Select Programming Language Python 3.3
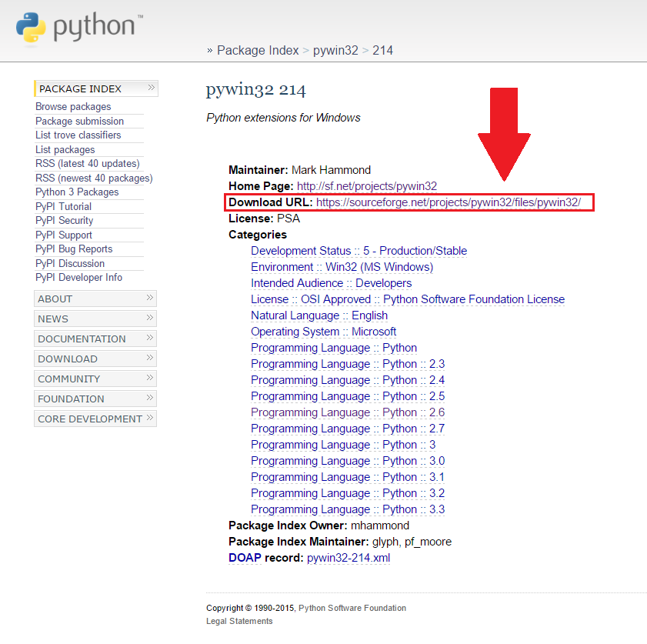This screenshot has width=647, height=644. pyautogui.click(x=348, y=509)
